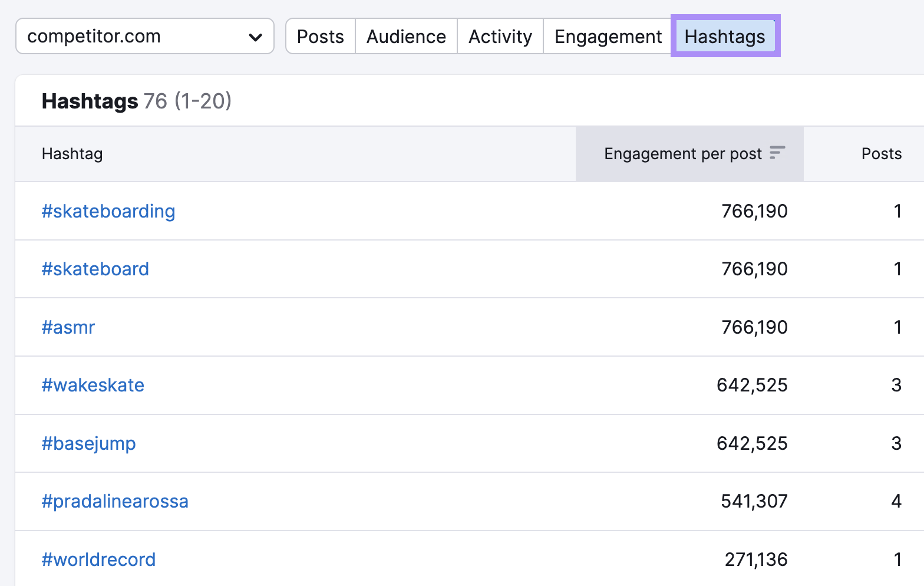Open the #asmr hashtag link
This screenshot has width=924, height=586.
pos(68,327)
